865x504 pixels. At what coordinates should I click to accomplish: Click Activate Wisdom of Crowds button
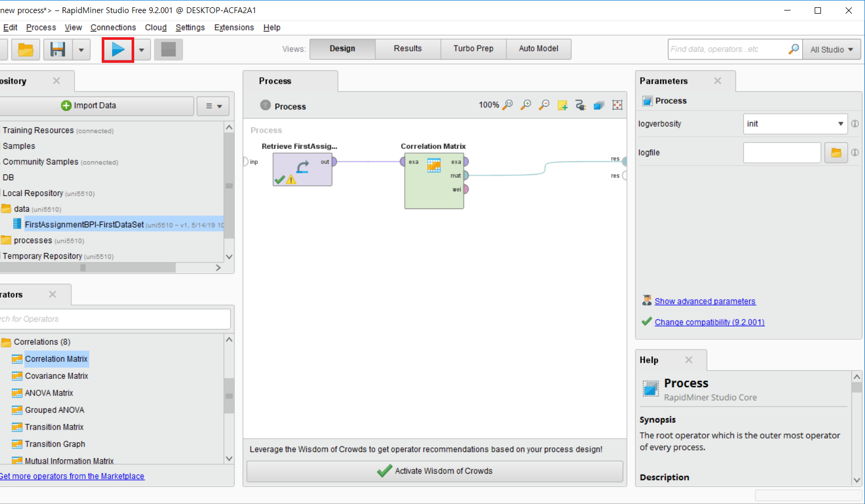pos(435,471)
